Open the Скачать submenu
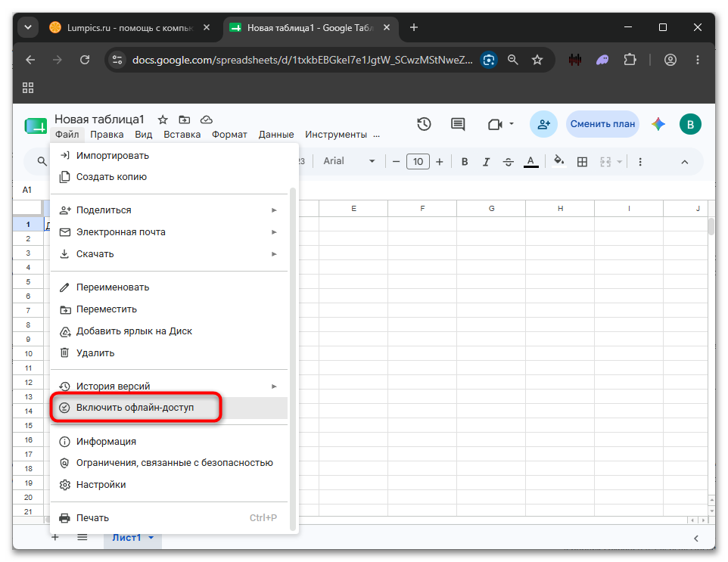 (169, 254)
